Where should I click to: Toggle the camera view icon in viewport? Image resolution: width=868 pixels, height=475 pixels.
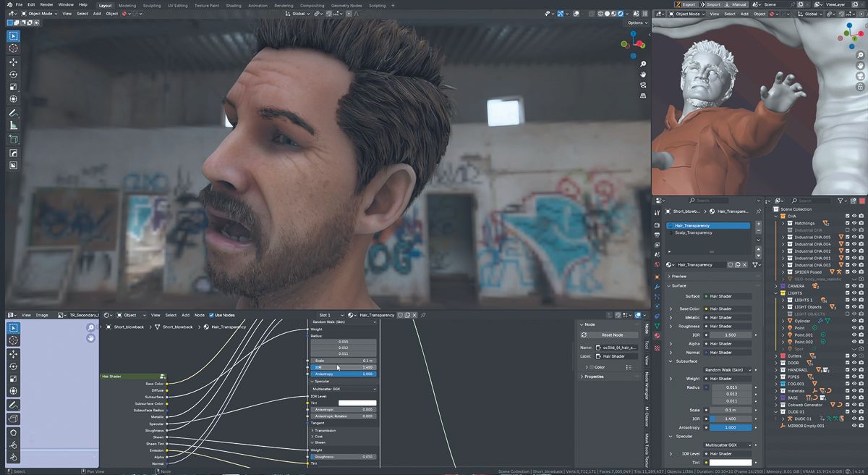point(642,85)
